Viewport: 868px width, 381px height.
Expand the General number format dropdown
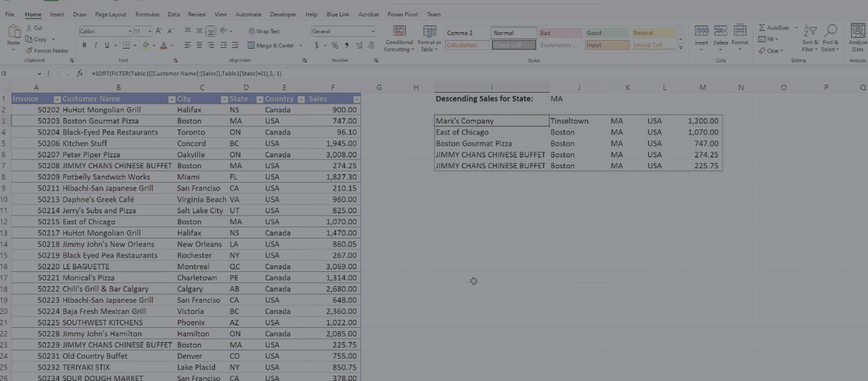click(373, 31)
